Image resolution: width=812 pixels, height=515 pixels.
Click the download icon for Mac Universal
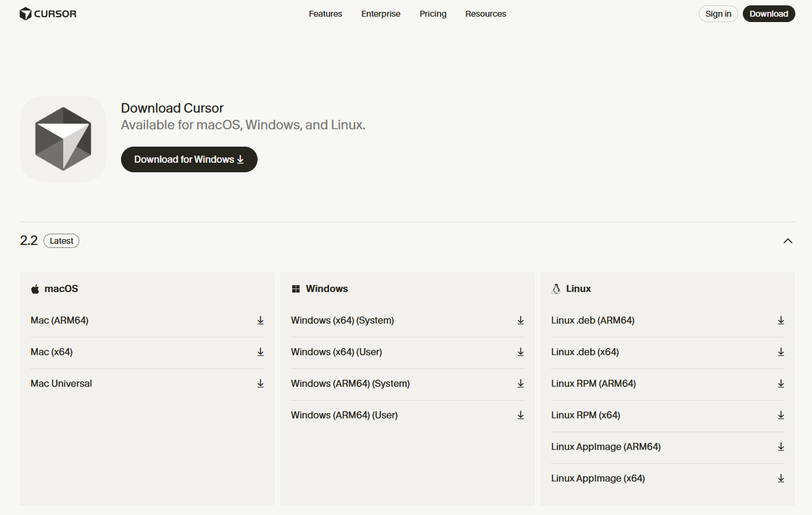coord(261,384)
